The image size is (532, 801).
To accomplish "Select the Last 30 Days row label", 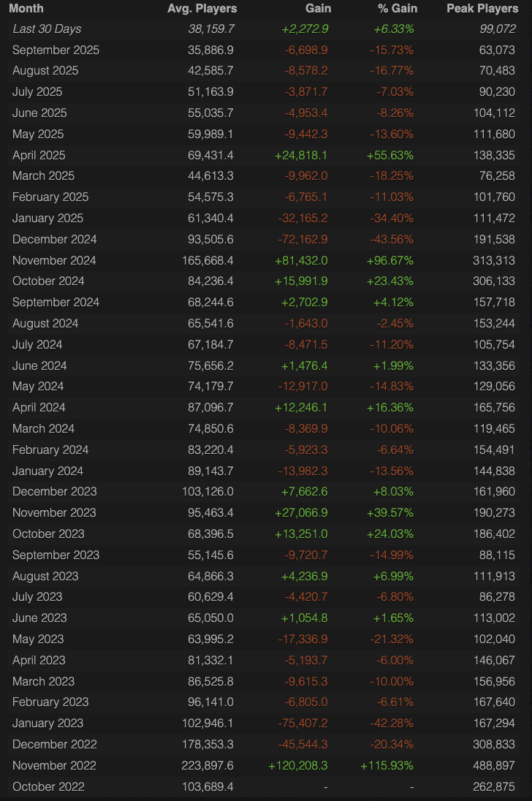I will (47, 29).
